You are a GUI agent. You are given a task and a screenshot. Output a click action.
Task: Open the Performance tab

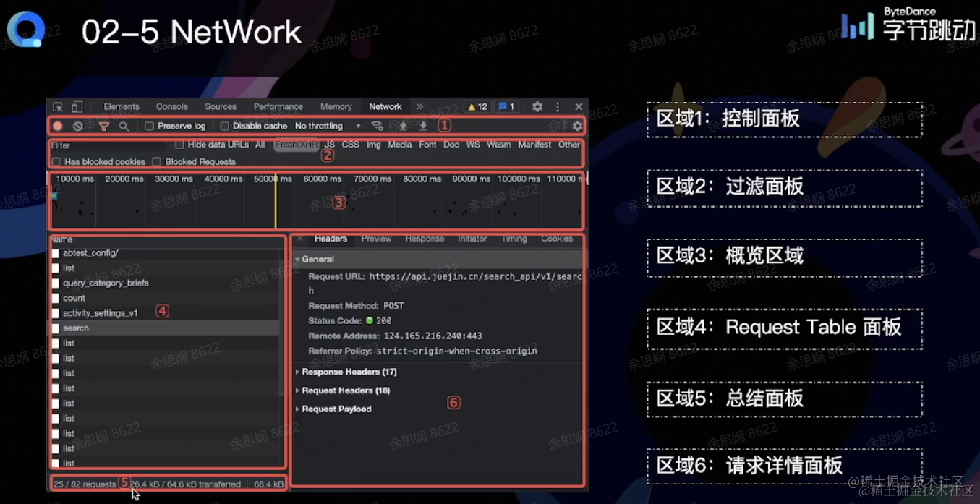pyautogui.click(x=278, y=106)
